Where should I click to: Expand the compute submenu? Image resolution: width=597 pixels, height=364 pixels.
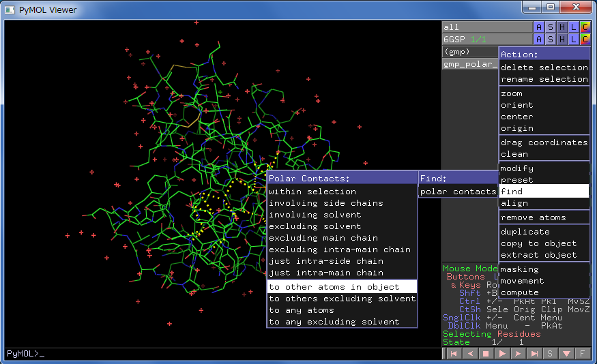(544, 292)
